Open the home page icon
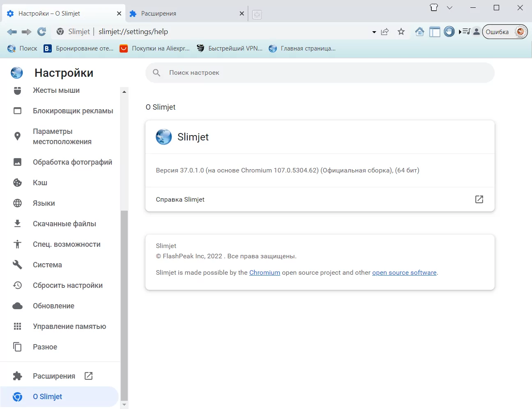Screen dimensions: 532x409 (x=419, y=32)
